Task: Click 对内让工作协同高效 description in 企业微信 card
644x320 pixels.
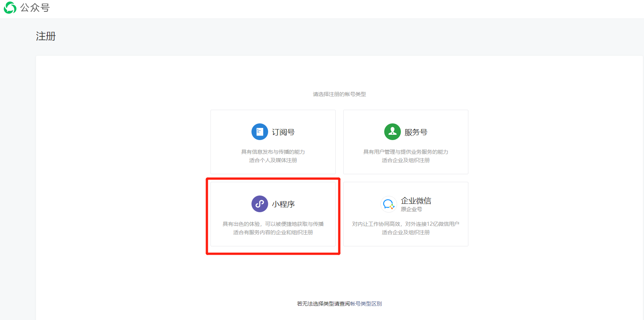Action: (405, 224)
